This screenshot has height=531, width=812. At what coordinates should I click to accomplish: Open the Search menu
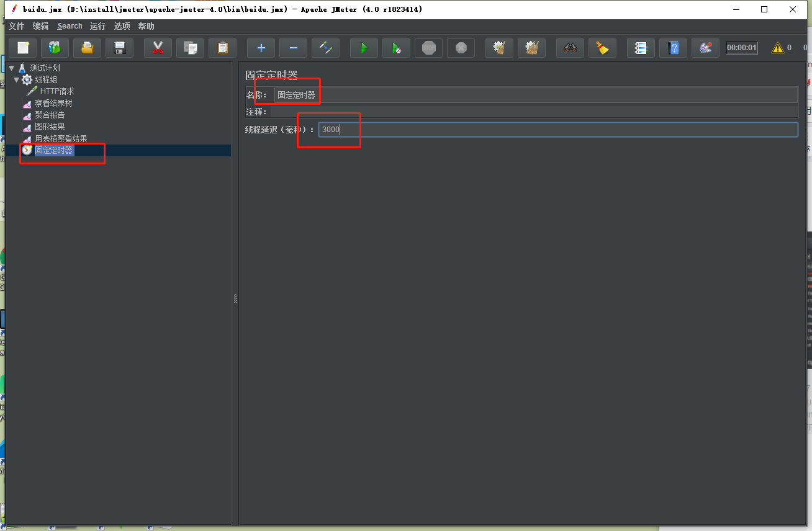click(70, 26)
